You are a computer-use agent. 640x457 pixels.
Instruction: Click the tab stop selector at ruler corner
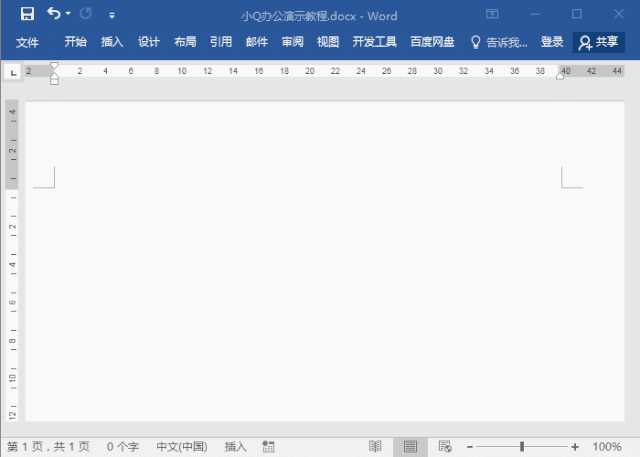[x=13, y=73]
